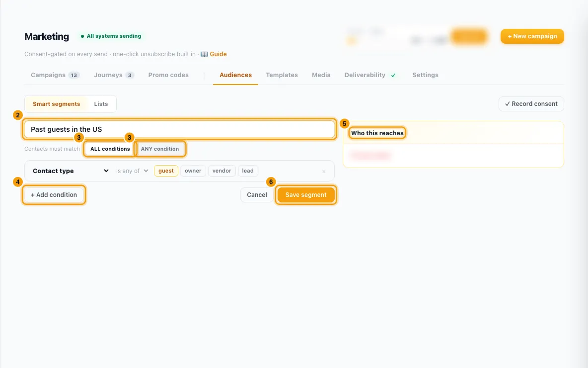Viewport: 588px width, 368px height.
Task: Remove the Contact type condition row
Action: pyautogui.click(x=324, y=171)
